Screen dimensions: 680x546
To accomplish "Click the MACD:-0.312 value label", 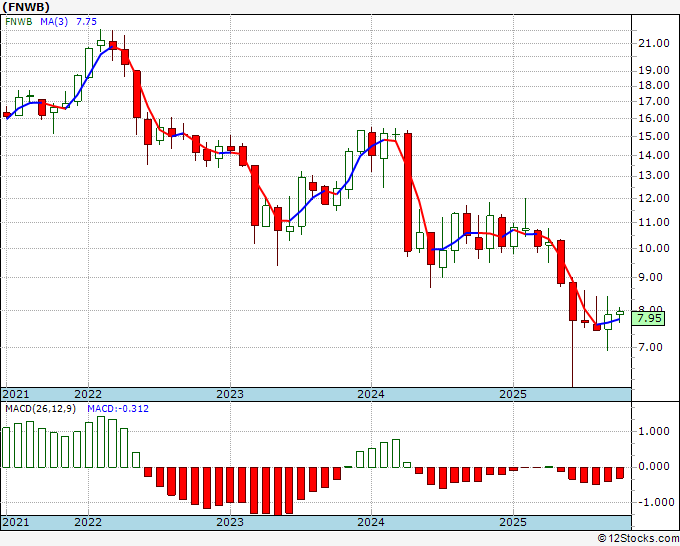I will 118,409.
